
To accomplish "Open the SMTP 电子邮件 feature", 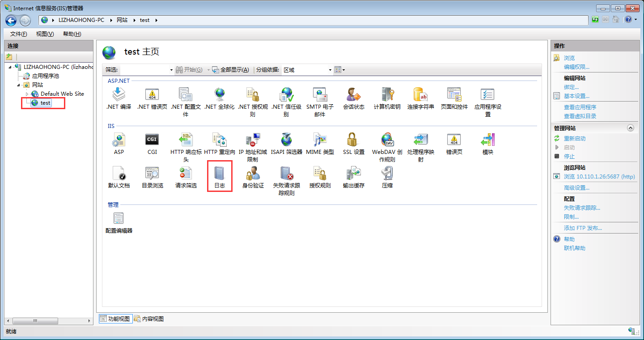I will pos(320,102).
